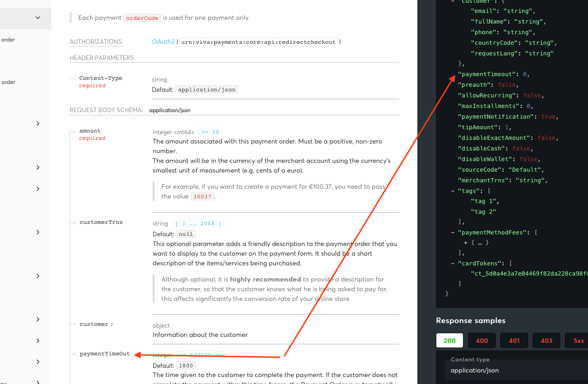Select the 401 response sample tab
Image resolution: width=588 pixels, height=384 pixels.
pos(514,341)
